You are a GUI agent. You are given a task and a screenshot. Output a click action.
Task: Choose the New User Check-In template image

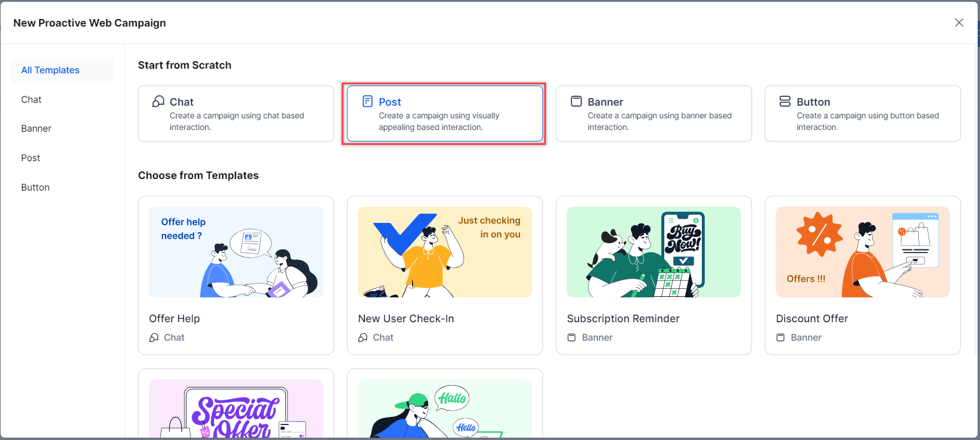pos(444,252)
